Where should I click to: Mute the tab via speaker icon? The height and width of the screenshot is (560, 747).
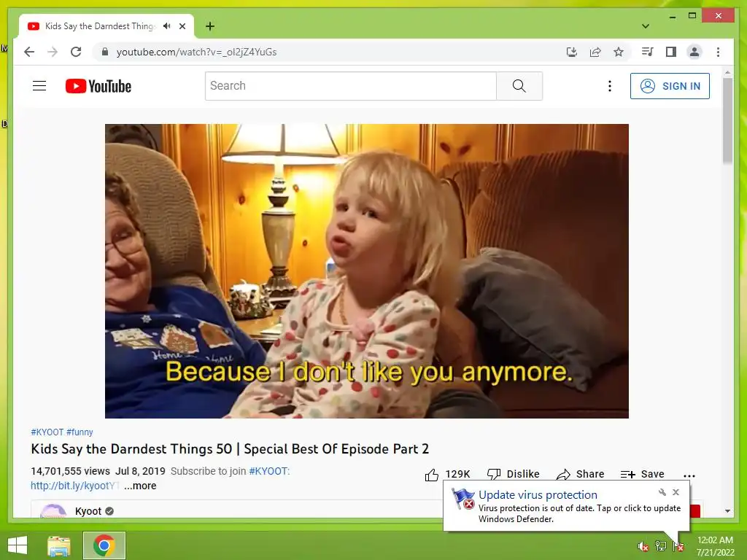click(x=167, y=26)
